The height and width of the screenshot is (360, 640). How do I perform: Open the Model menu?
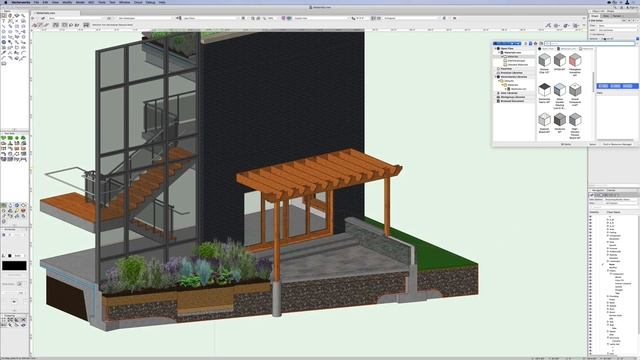coord(80,2)
